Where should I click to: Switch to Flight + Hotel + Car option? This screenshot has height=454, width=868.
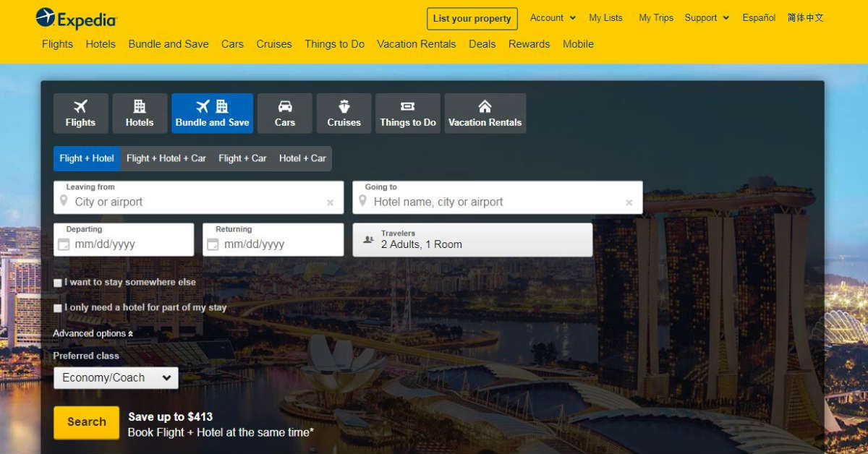pyautogui.click(x=166, y=158)
